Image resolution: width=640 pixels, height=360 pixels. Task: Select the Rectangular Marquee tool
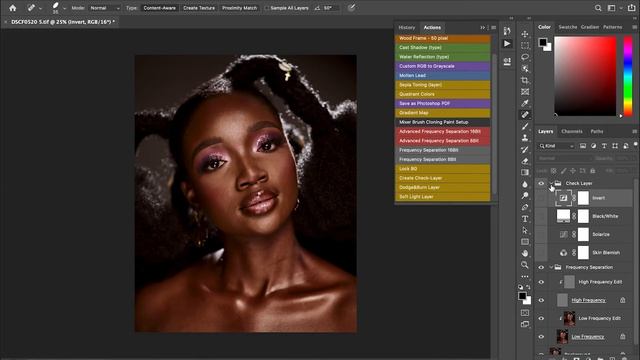(525, 45)
